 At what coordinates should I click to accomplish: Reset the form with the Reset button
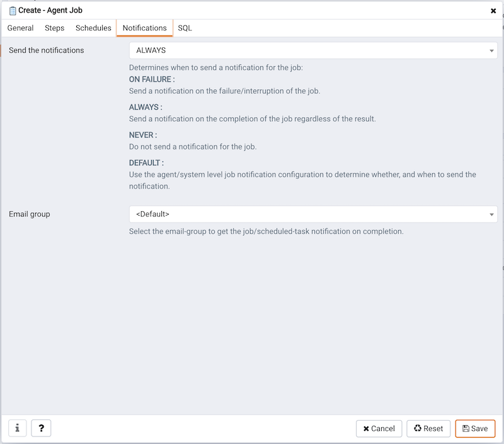click(428, 429)
